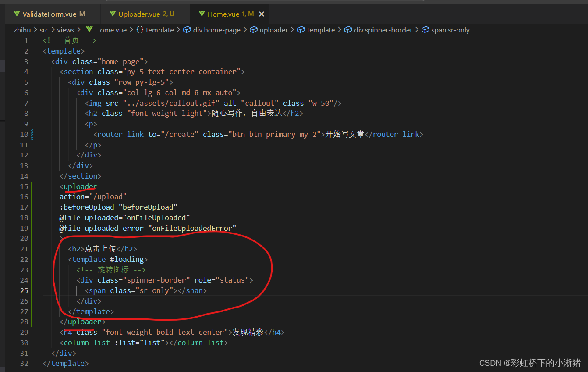The height and width of the screenshot is (372, 588).
Task: Open the Uploader.vue editor tab
Action: [x=142, y=14]
